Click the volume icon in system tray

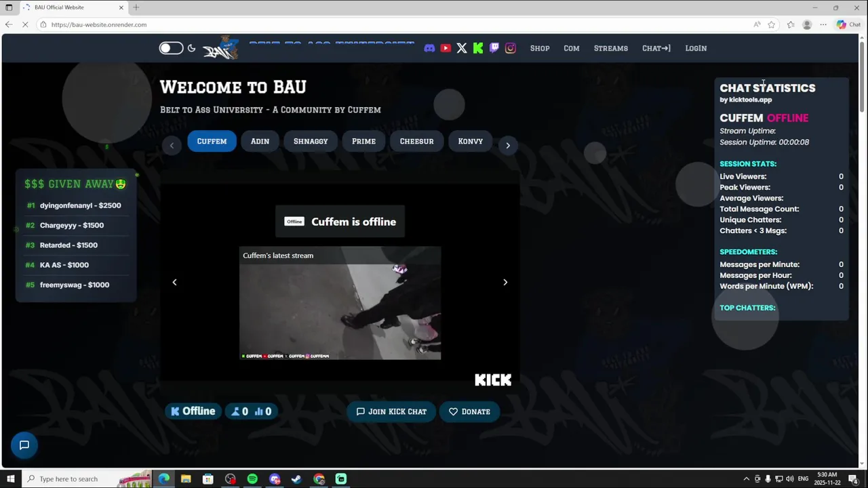[790, 479]
